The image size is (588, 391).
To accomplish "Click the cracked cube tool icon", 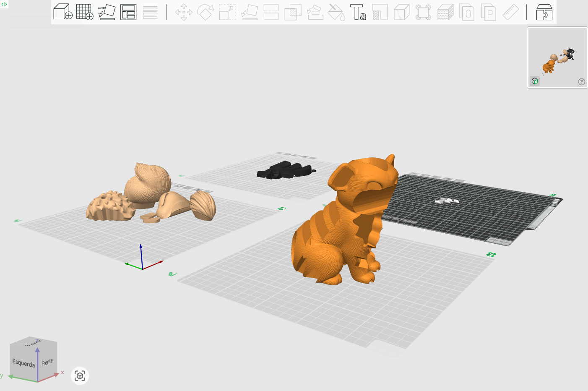I will (402, 12).
